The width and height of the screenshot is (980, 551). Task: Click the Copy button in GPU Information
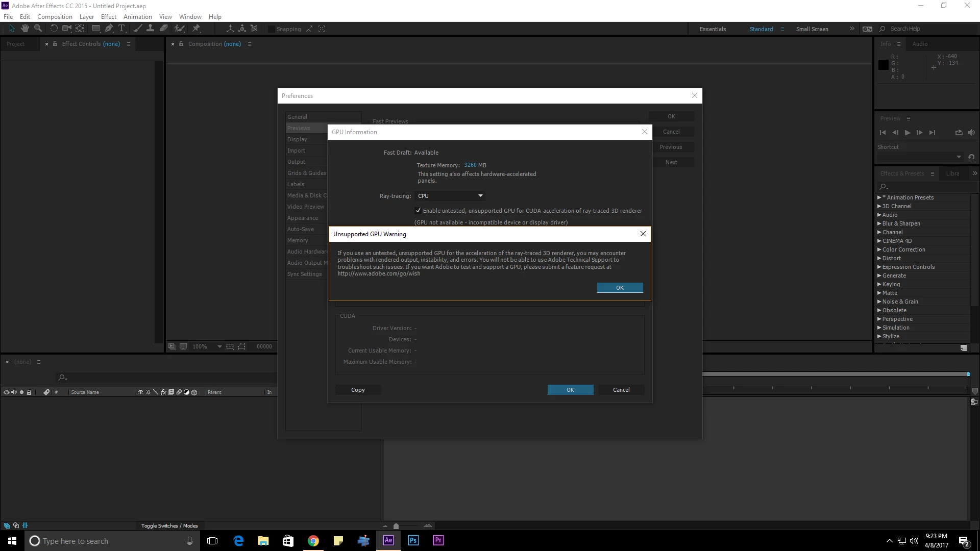[x=358, y=390]
